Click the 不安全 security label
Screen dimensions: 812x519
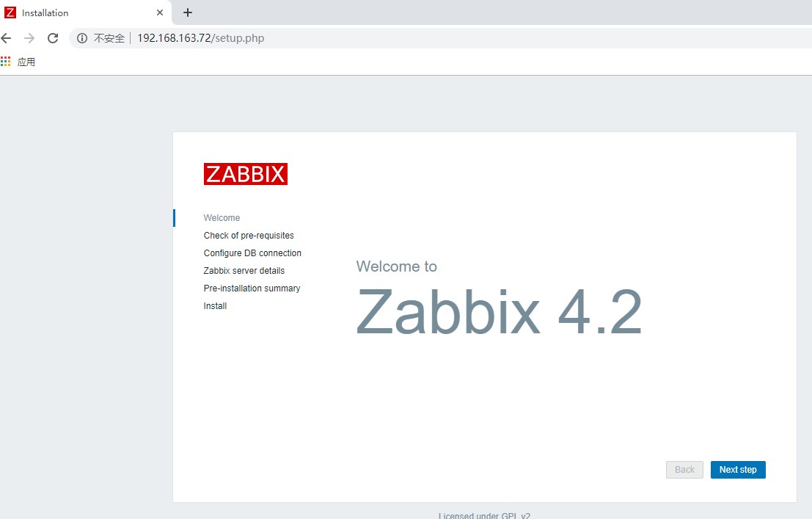(109, 38)
